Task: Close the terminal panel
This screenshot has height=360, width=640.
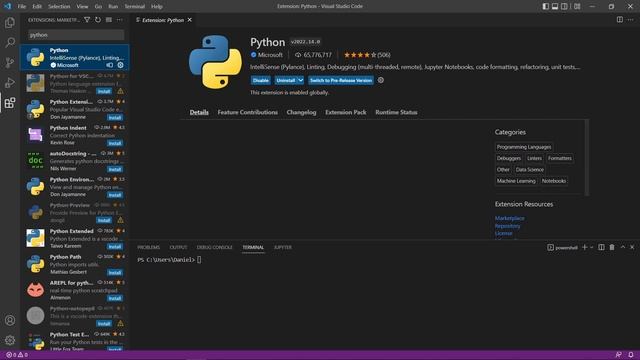Action: click(632, 247)
